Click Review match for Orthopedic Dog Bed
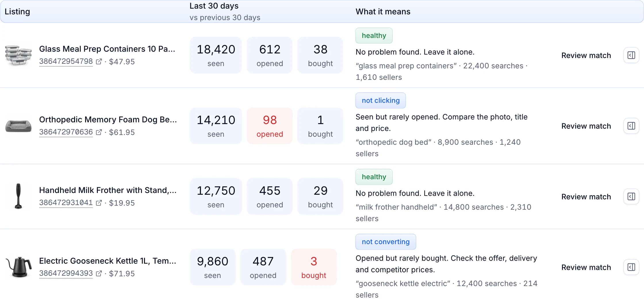This screenshot has height=305, width=644. point(586,126)
